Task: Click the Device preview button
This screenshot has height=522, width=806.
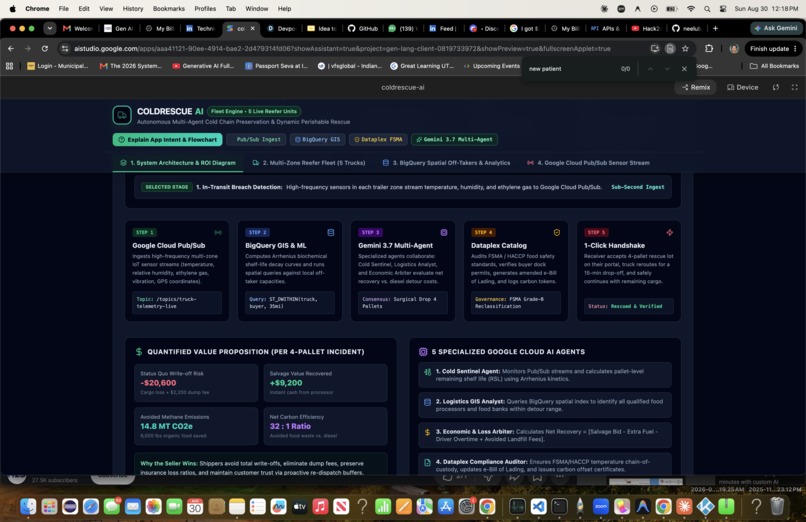Action: (742, 87)
